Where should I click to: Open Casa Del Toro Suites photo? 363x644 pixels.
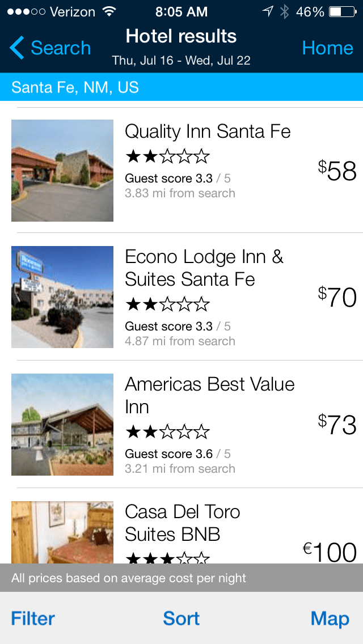[62, 532]
